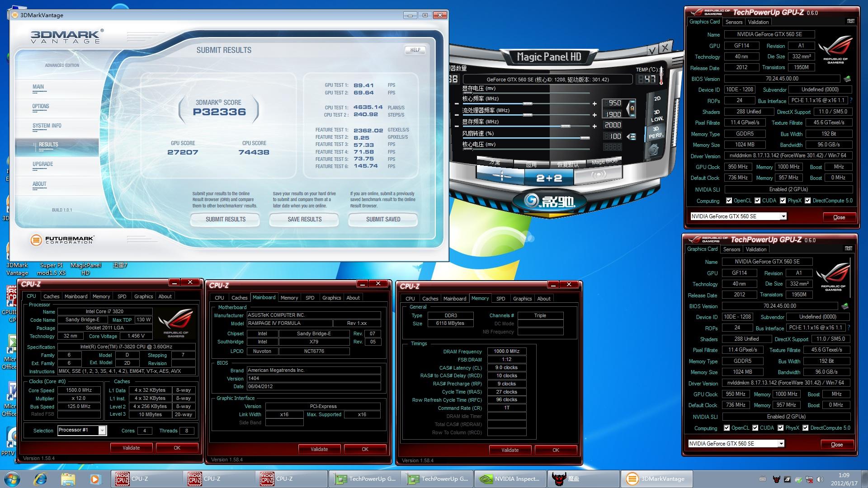The height and width of the screenshot is (488, 868).
Task: Toggle OpenCL checkbox in bottom GPU-Z
Action: click(x=726, y=428)
